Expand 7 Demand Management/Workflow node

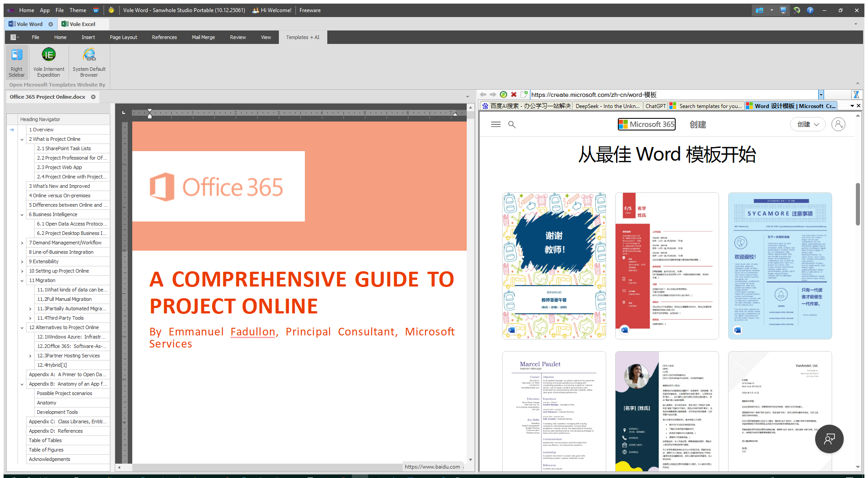click(22, 243)
